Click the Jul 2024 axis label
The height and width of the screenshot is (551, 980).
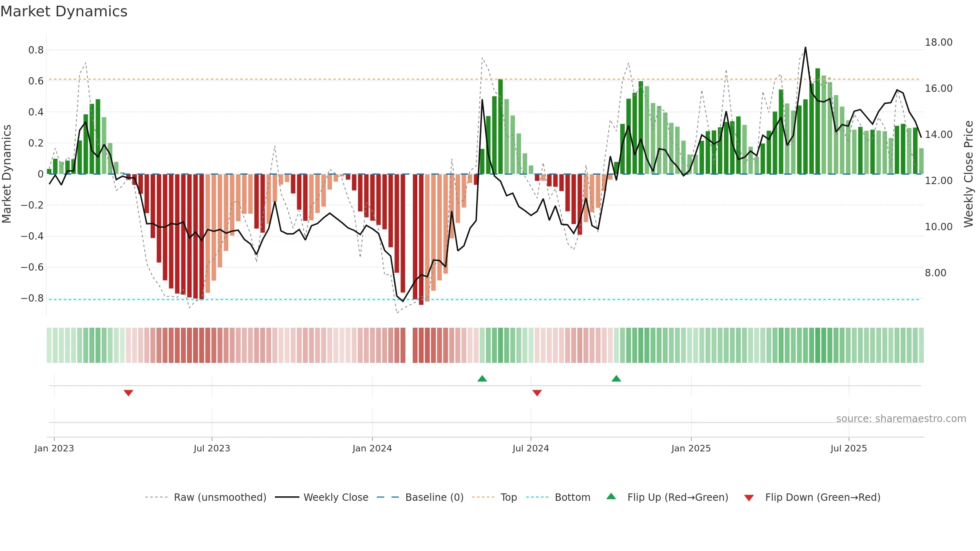click(x=531, y=448)
